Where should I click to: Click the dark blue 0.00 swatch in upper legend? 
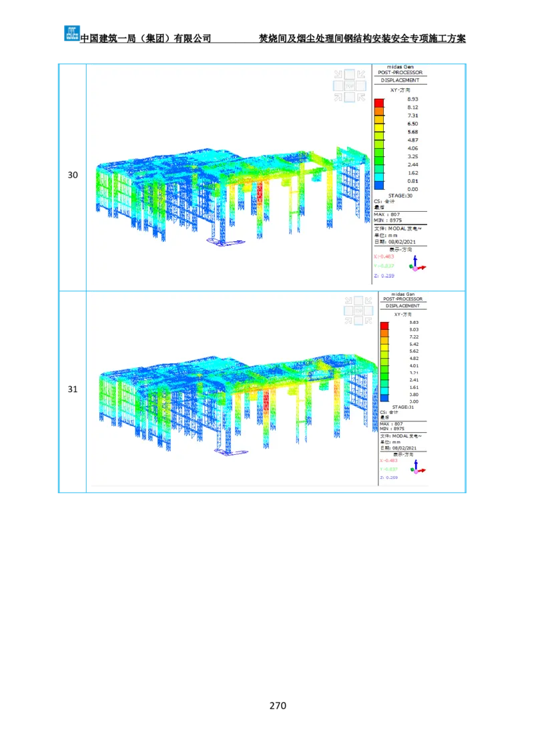pos(378,186)
